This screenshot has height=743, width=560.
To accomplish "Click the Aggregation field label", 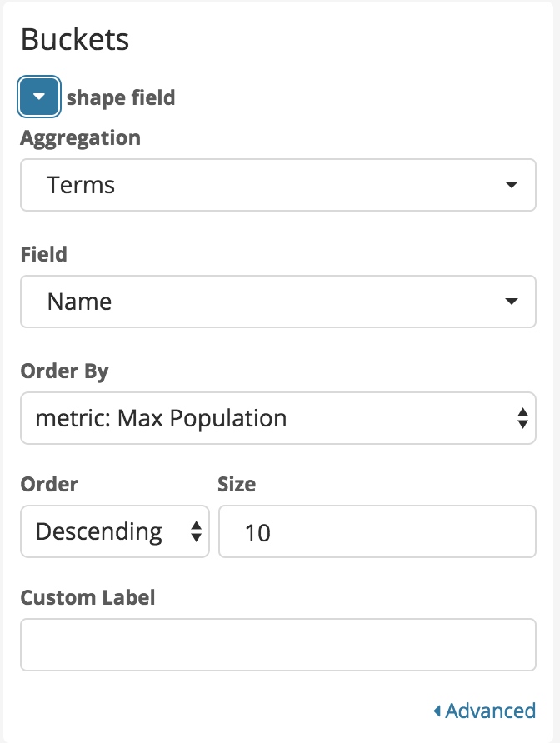I will (x=80, y=137).
